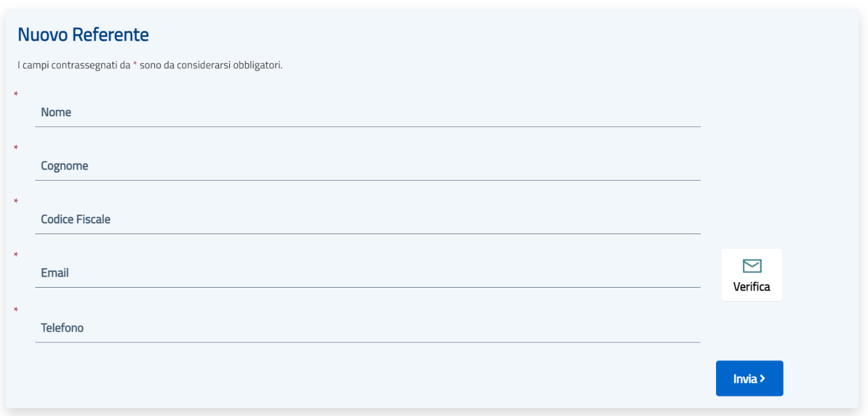868x416 pixels.
Task: Click the red asterisk beside Nome field
Action: (x=16, y=94)
